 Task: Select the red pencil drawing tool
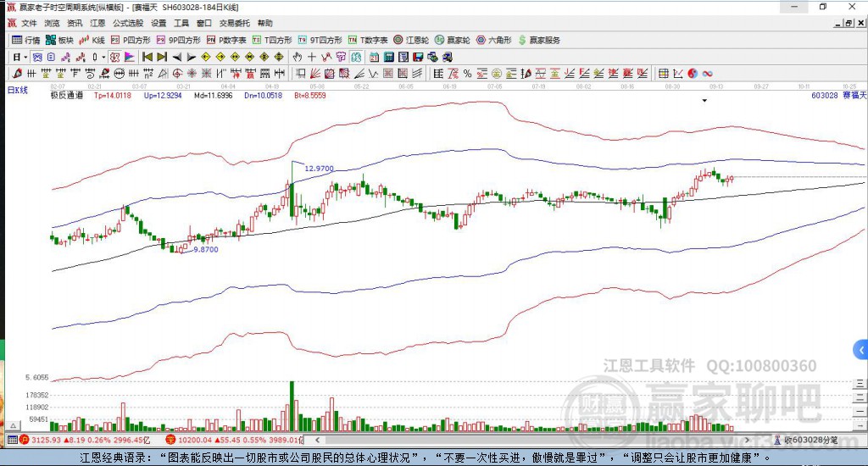pos(17,74)
